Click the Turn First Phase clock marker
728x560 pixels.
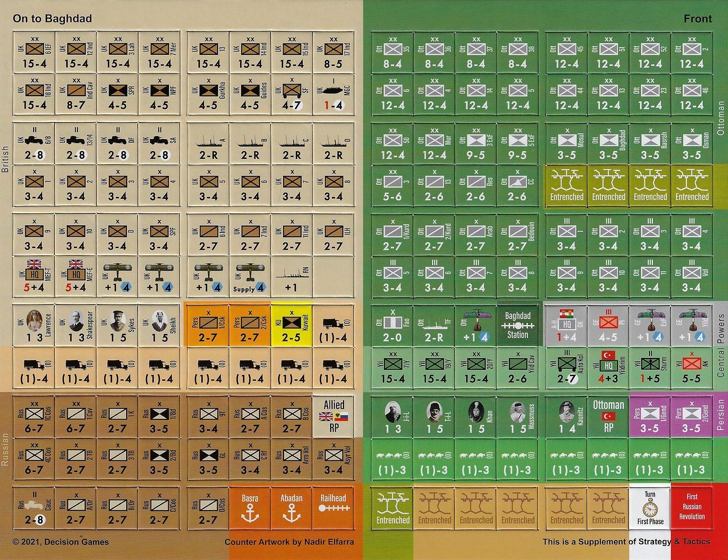pyautogui.click(x=650, y=508)
